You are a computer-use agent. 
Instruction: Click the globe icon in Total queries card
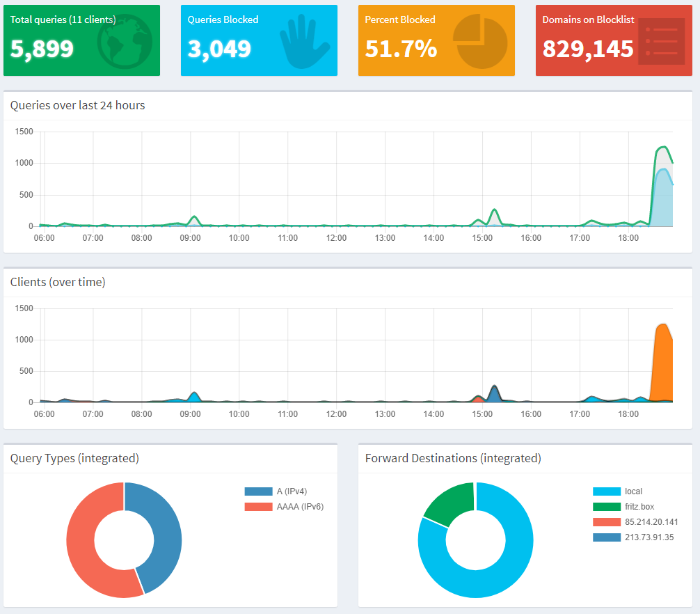point(125,42)
